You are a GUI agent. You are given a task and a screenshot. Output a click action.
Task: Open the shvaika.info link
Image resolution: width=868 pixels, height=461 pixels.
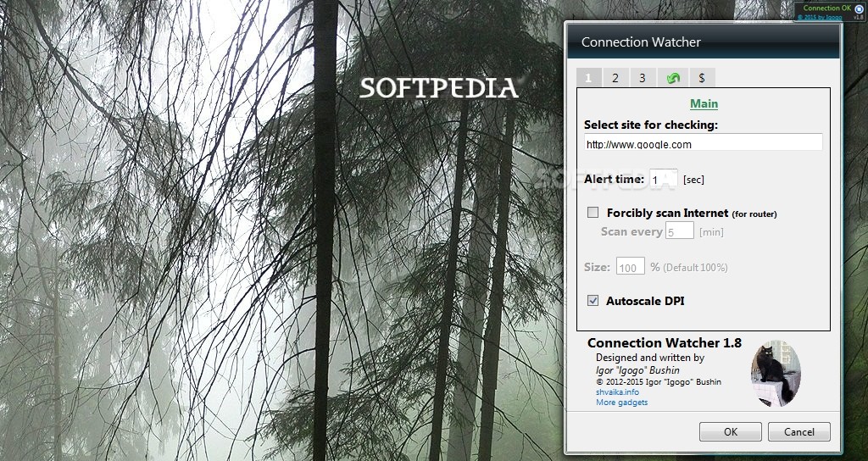[617, 392]
